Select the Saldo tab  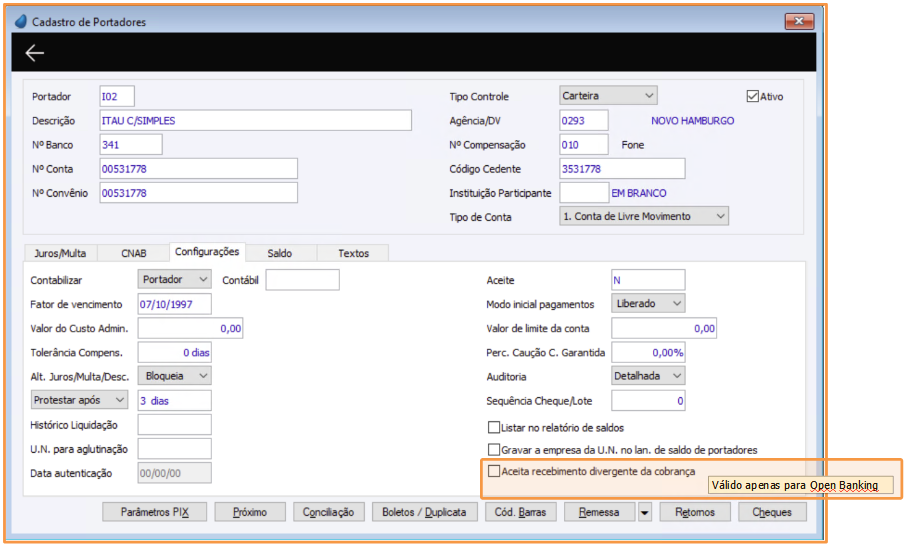coord(279,253)
